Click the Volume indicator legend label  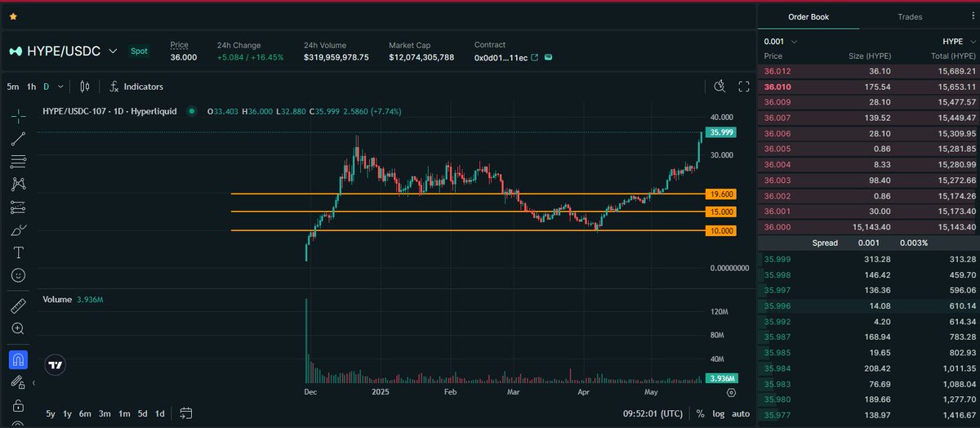click(57, 300)
